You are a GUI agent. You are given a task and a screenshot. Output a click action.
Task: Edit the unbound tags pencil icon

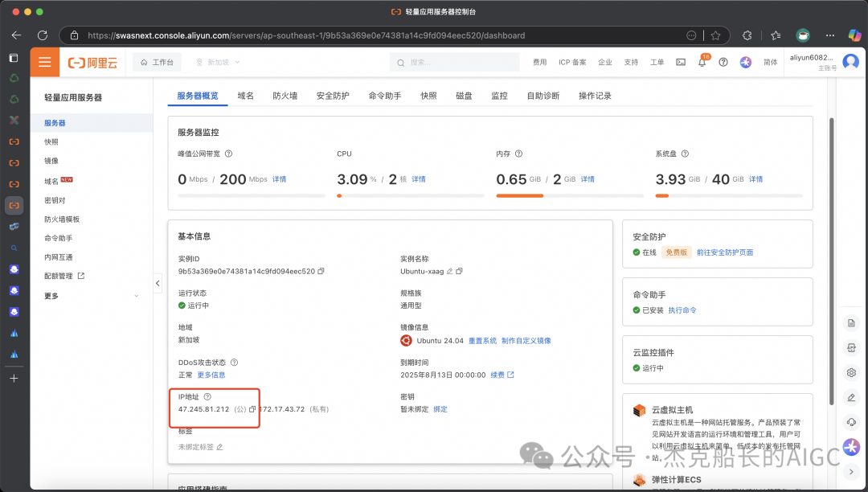(219, 447)
